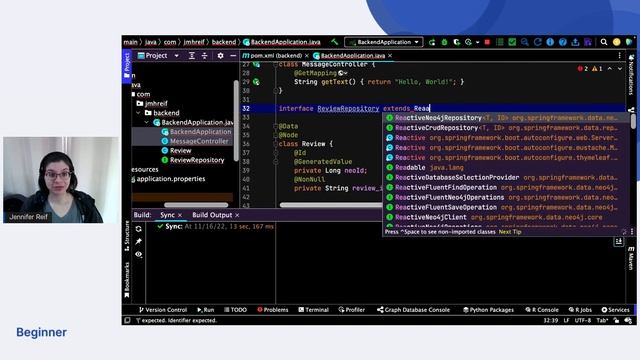The image size is (640, 360).
Task: Toggle the Project side tool window tab
Action: pyautogui.click(x=127, y=65)
